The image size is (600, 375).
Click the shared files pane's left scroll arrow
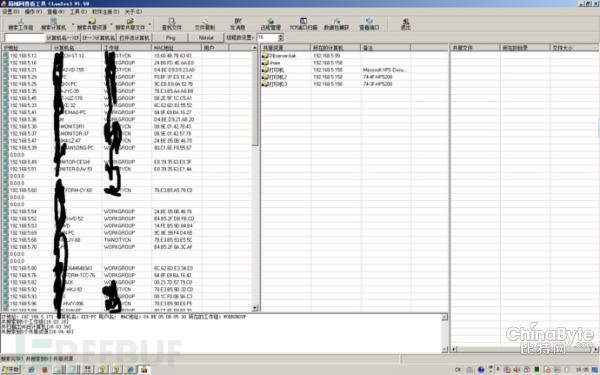(454, 349)
